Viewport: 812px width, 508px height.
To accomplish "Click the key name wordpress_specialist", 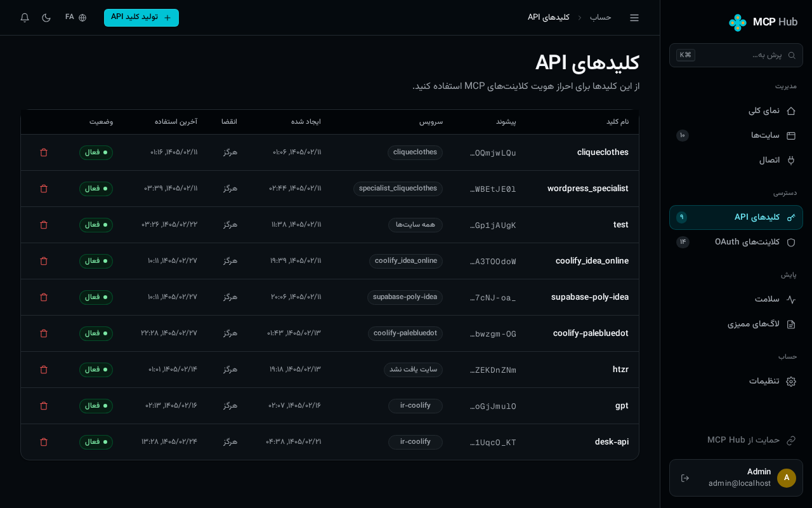I will point(588,189).
